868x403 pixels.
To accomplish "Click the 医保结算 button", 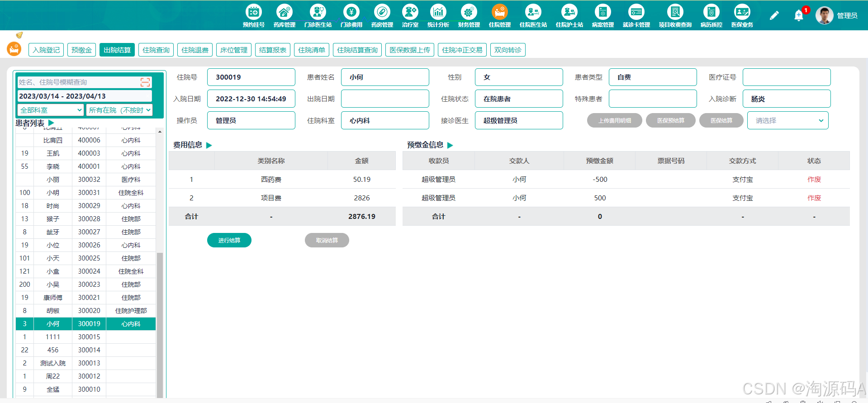I will pos(721,120).
